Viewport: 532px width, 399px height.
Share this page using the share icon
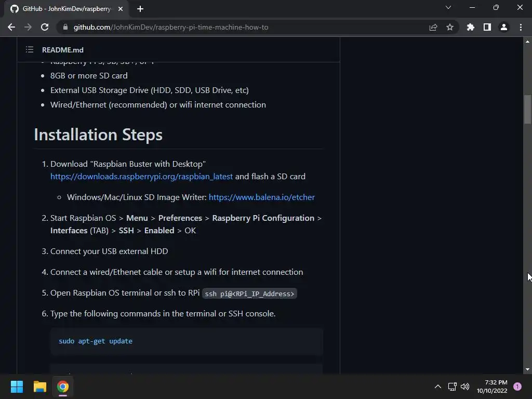point(433,27)
